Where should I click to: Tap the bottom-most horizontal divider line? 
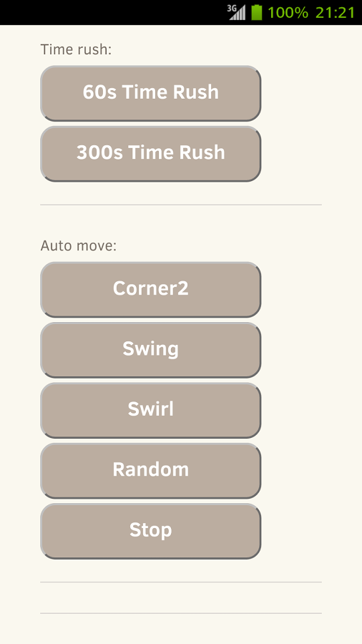(x=181, y=613)
